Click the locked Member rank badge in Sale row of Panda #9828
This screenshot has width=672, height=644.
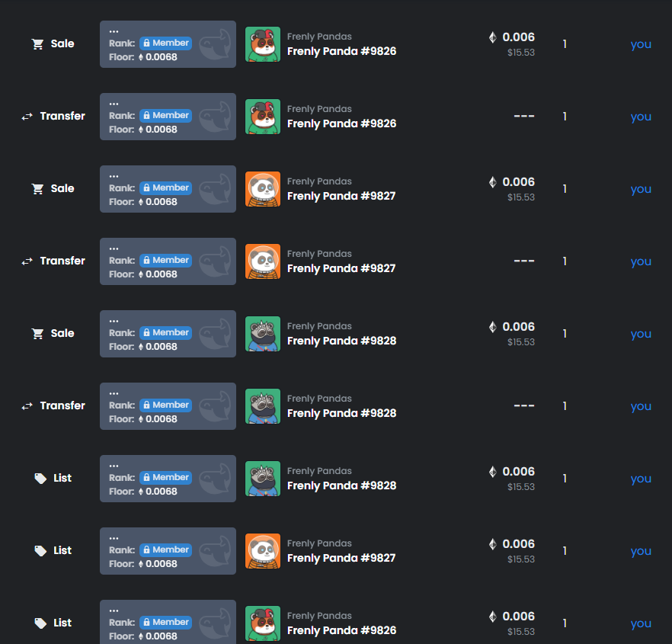click(165, 333)
